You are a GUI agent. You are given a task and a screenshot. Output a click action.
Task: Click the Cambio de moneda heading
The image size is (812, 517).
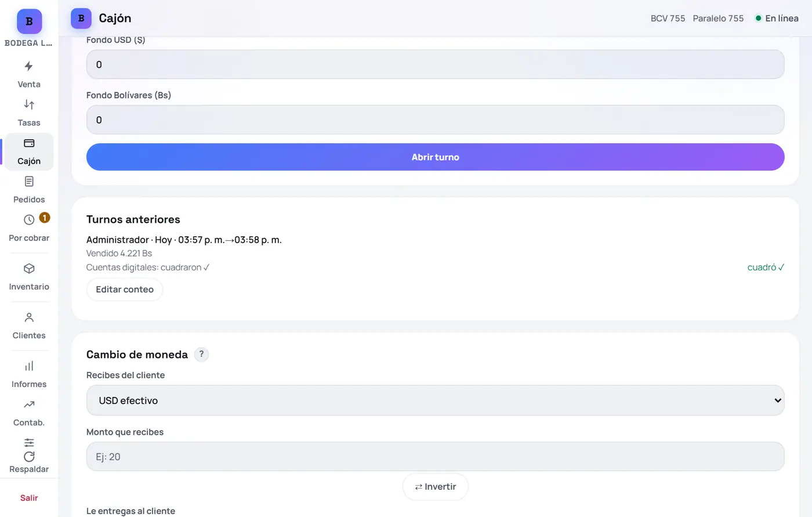[x=137, y=355]
